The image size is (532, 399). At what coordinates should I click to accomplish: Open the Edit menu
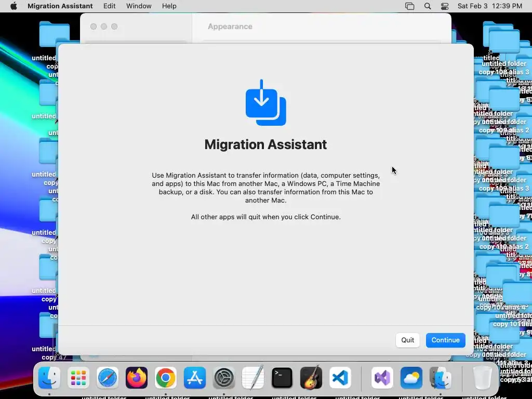109,6
